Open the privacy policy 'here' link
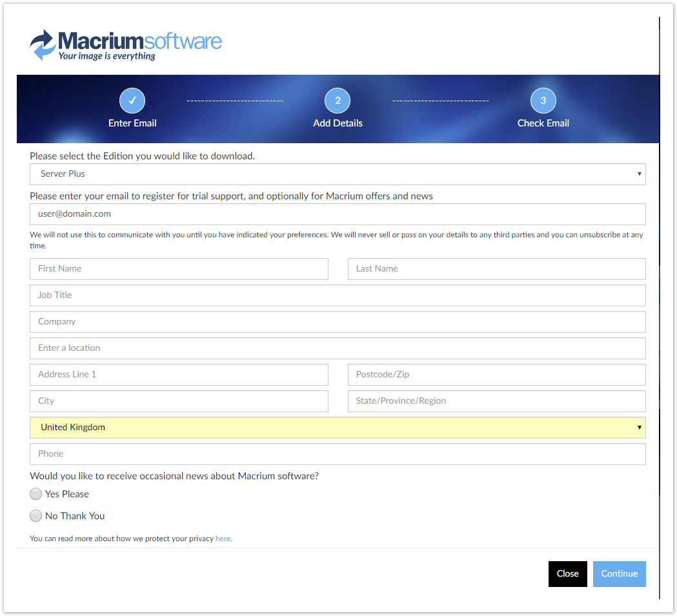Viewport: 677px width, 616px height. (x=223, y=539)
